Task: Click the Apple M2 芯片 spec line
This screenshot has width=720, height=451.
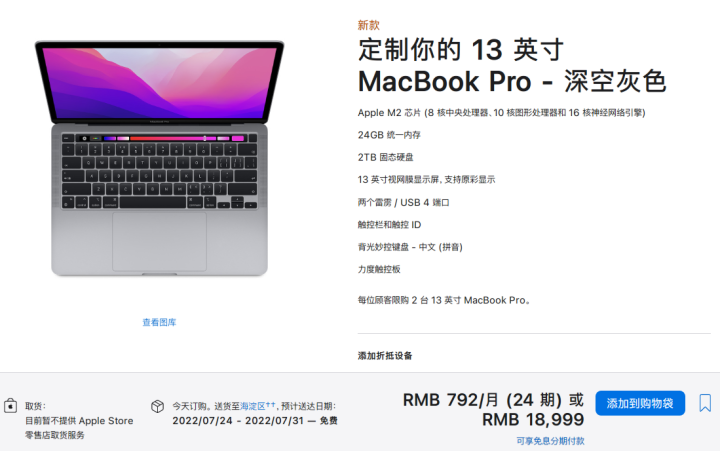Action: [501, 113]
